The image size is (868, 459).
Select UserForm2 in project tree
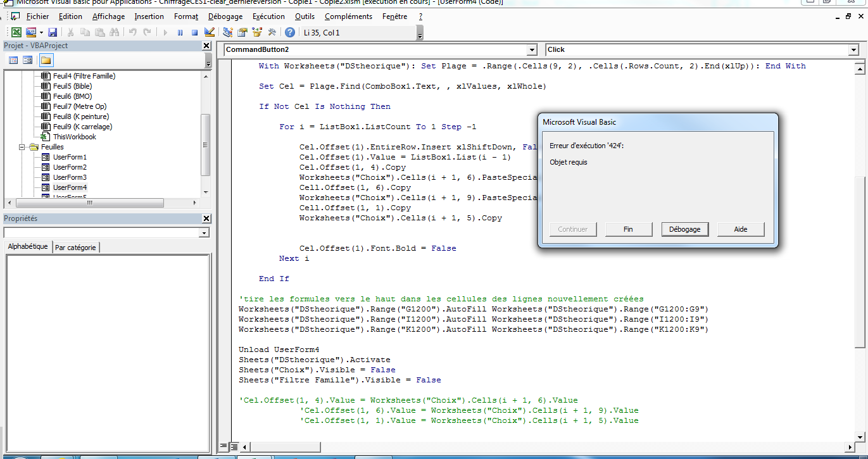(70, 167)
